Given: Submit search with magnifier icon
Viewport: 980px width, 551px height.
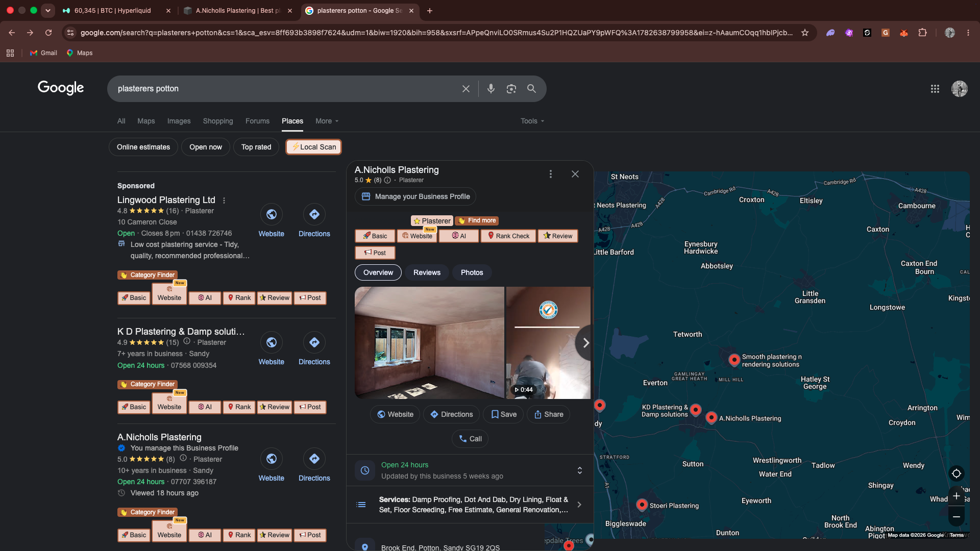Looking at the screenshot, I should 531,89.
